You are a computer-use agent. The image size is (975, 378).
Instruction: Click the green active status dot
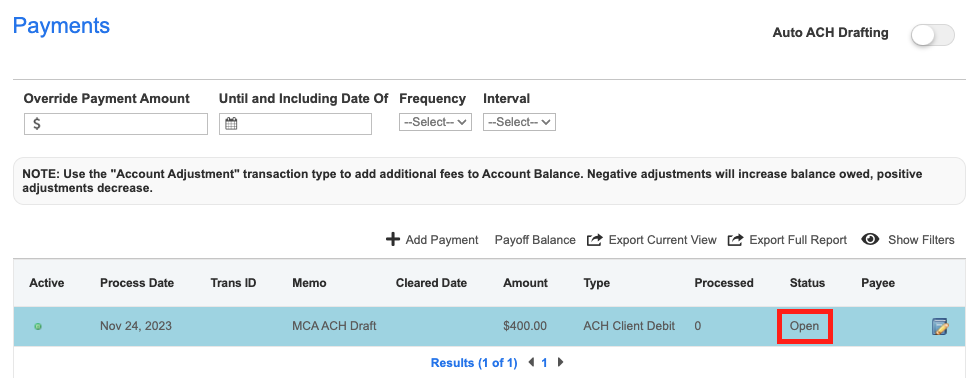point(38,326)
